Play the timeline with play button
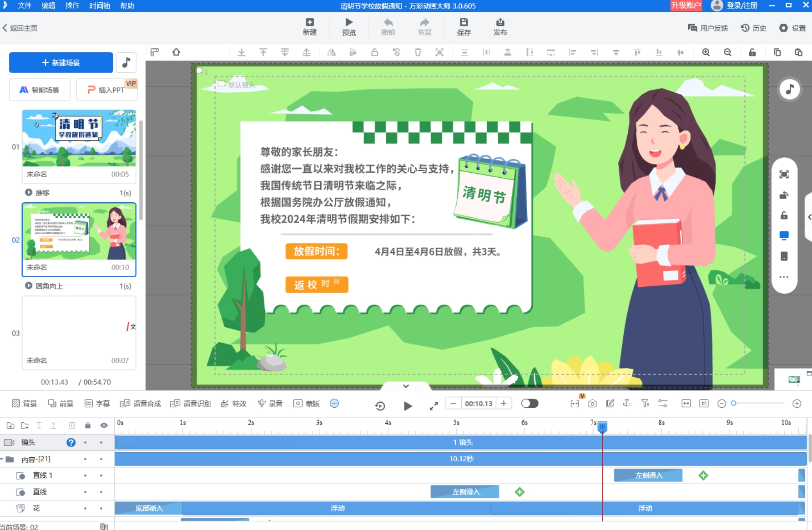 coord(408,405)
